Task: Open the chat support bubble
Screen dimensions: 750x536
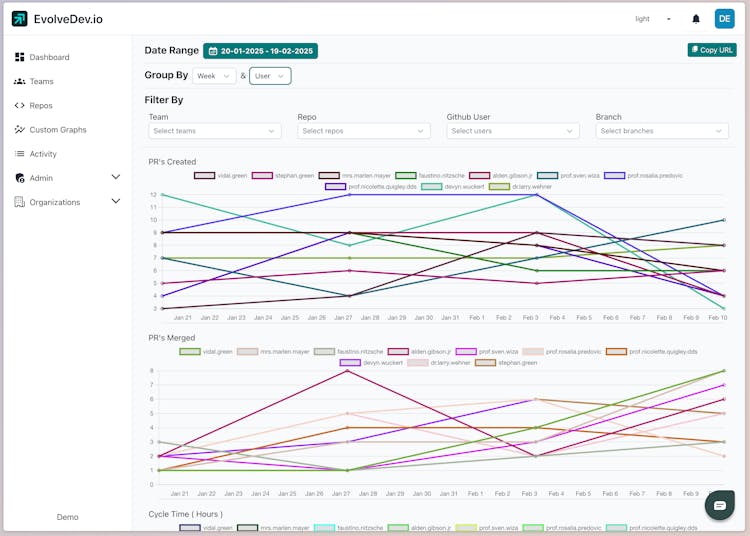Action: tap(719, 505)
